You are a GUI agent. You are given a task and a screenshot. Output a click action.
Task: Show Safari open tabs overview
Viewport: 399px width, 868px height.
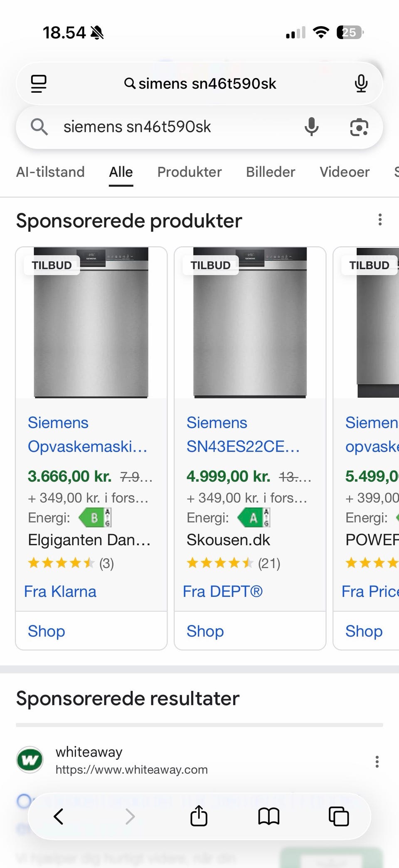click(339, 816)
